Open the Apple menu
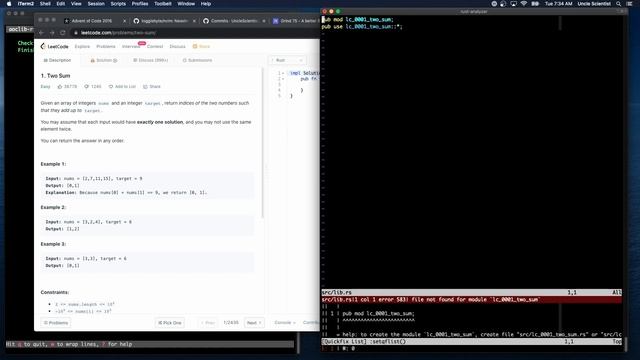 (x=9, y=4)
